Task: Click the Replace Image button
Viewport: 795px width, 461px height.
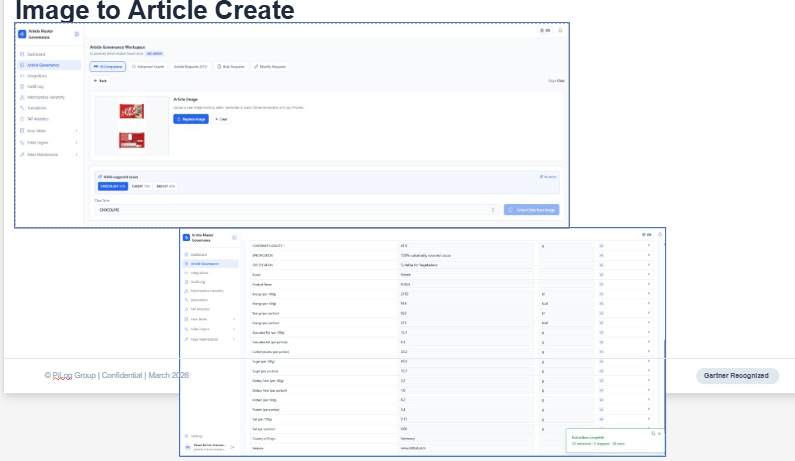Action: click(x=191, y=119)
